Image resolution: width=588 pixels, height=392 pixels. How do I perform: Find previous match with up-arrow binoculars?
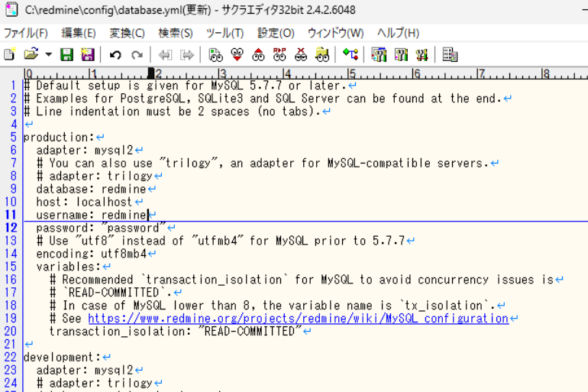[258, 54]
